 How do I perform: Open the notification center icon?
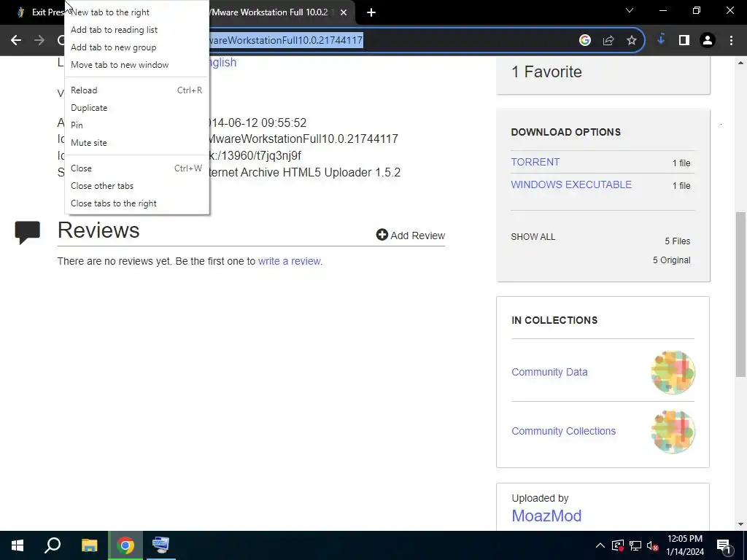click(724, 545)
